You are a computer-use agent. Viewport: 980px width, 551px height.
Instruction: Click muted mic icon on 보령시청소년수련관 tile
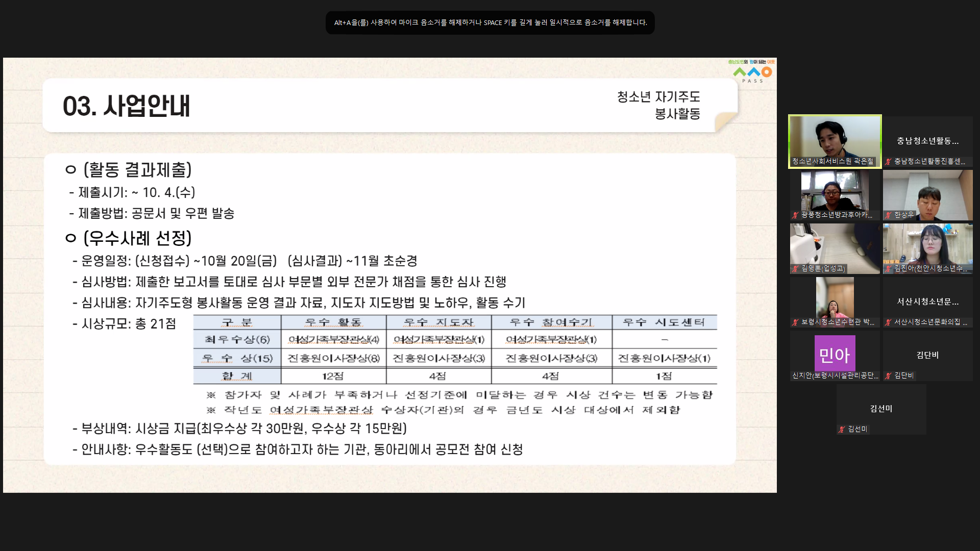point(795,322)
